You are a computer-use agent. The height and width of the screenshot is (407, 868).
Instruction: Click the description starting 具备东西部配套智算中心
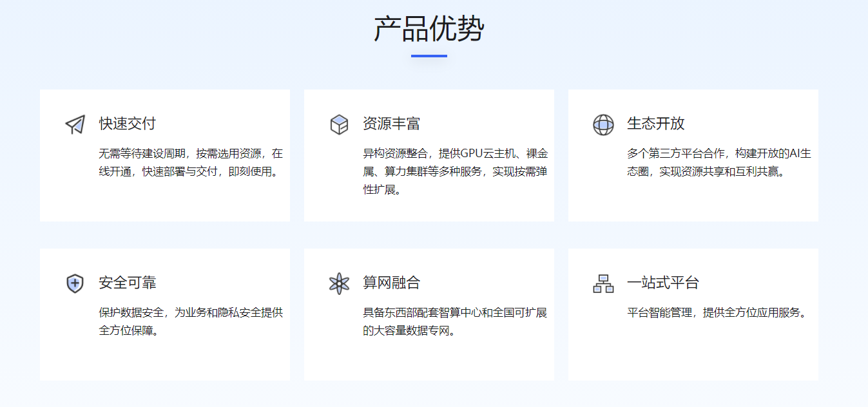(x=455, y=322)
